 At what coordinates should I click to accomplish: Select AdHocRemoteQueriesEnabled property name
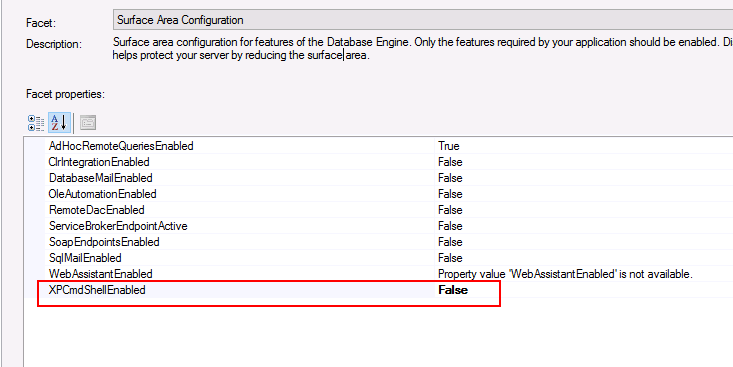(x=121, y=146)
